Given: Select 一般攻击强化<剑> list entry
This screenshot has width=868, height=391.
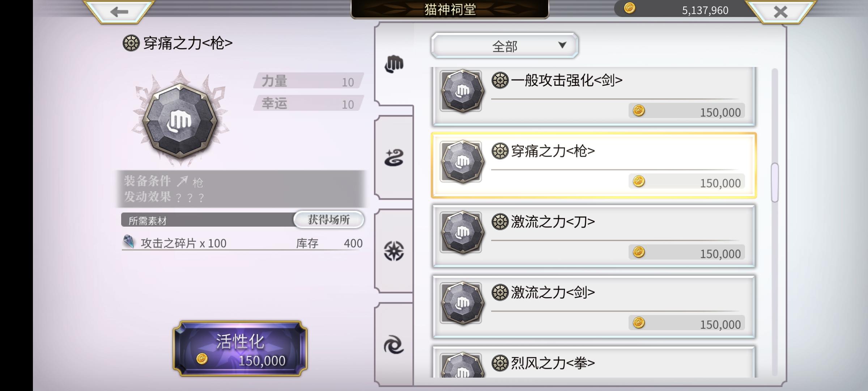Looking at the screenshot, I should (594, 96).
